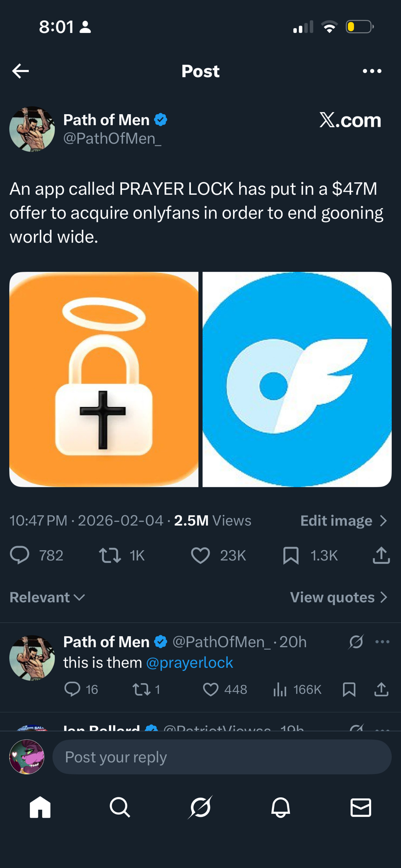Image resolution: width=401 pixels, height=868 pixels.
Task: Share the main post
Action: pyautogui.click(x=381, y=555)
